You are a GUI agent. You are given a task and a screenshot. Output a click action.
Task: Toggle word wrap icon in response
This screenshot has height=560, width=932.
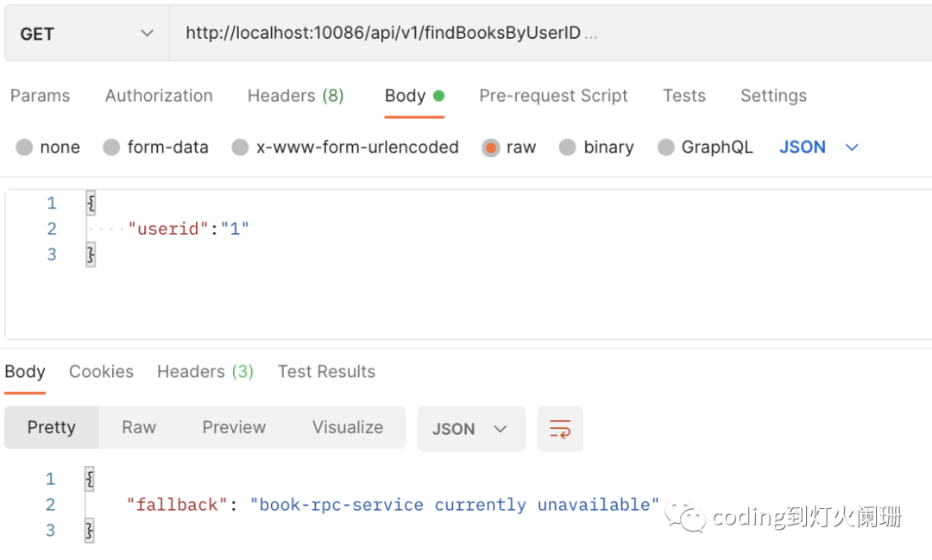[560, 429]
